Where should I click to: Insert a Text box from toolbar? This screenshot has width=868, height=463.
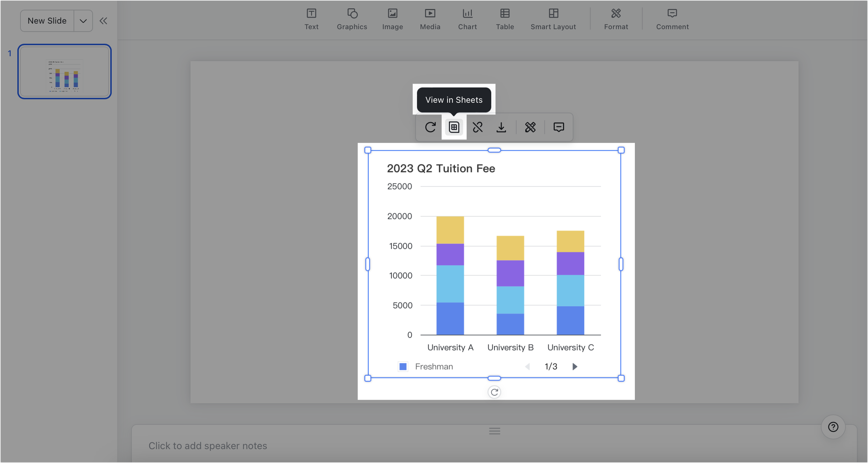click(x=311, y=19)
